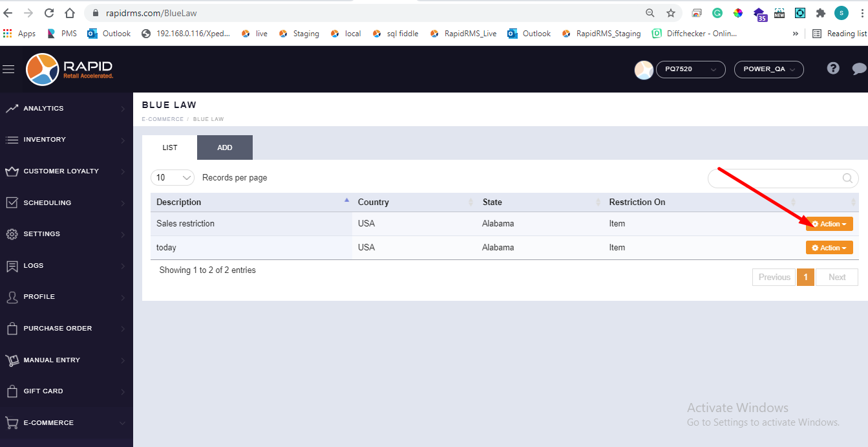Screen dimensions: 868x447
Task: Bookmark this page with star icon
Action: coord(671,13)
